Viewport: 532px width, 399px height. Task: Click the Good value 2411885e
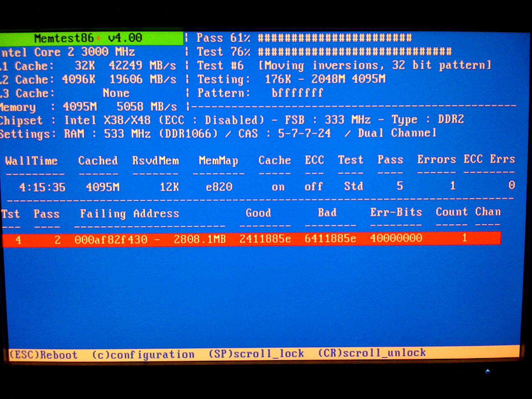coord(265,239)
